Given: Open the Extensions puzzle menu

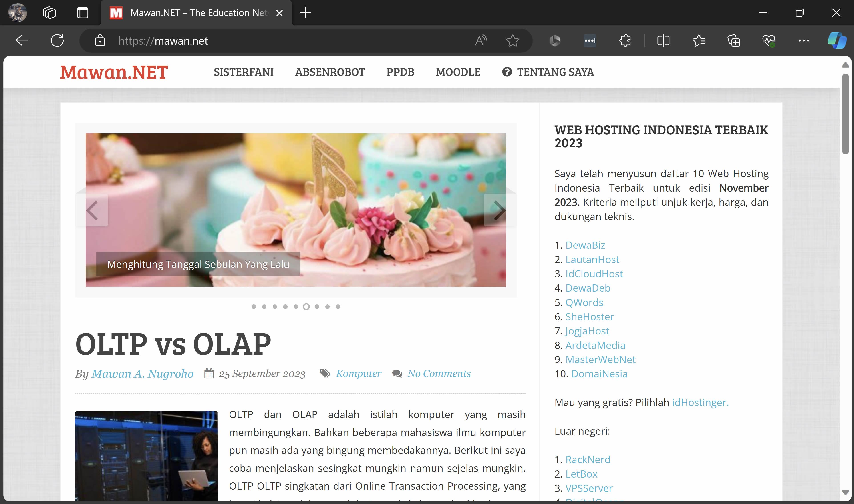Looking at the screenshot, I should click(625, 40).
